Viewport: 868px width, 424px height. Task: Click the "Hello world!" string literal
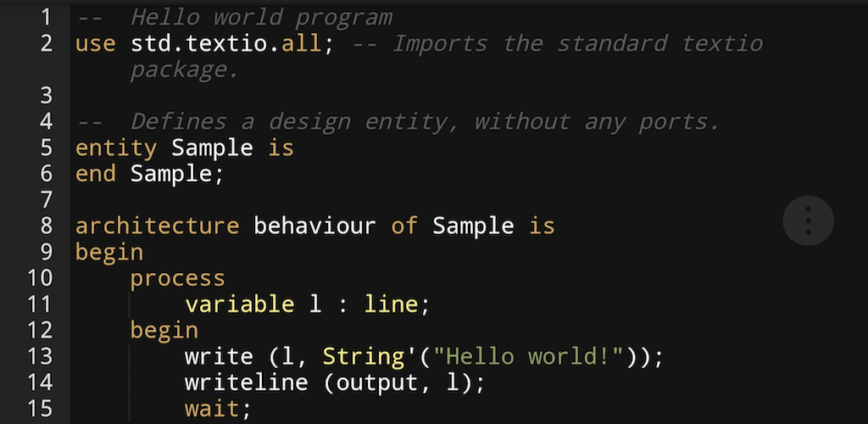click(x=529, y=356)
